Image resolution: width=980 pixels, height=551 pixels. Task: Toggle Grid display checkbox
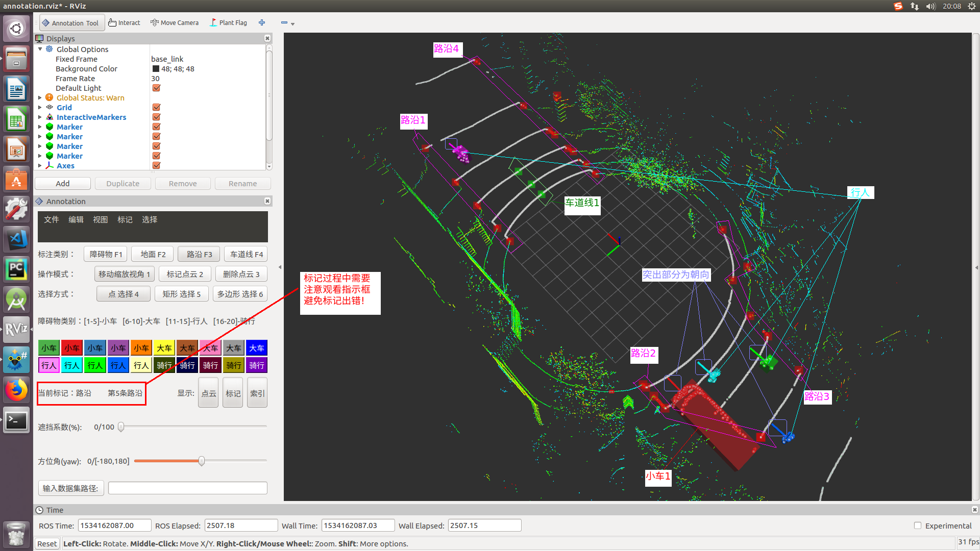[156, 107]
